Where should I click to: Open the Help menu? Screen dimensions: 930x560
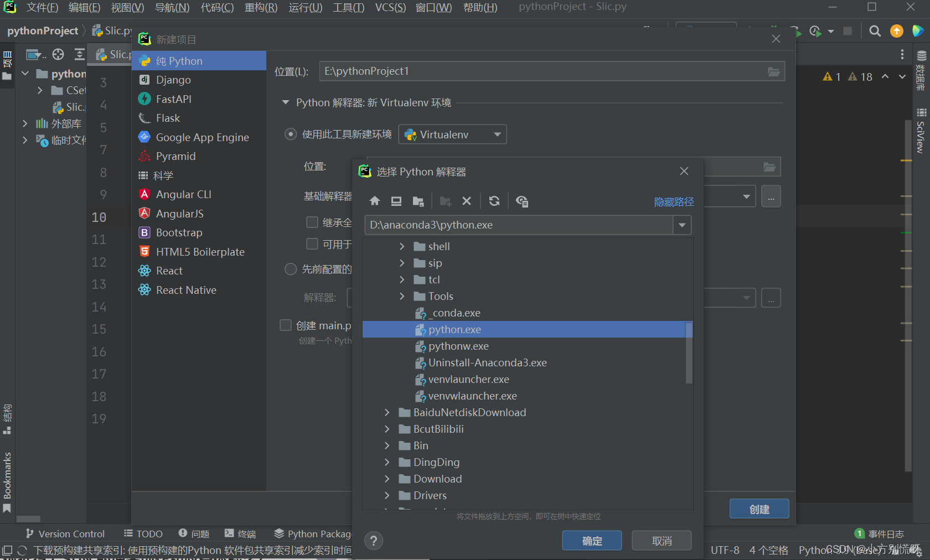(x=480, y=8)
